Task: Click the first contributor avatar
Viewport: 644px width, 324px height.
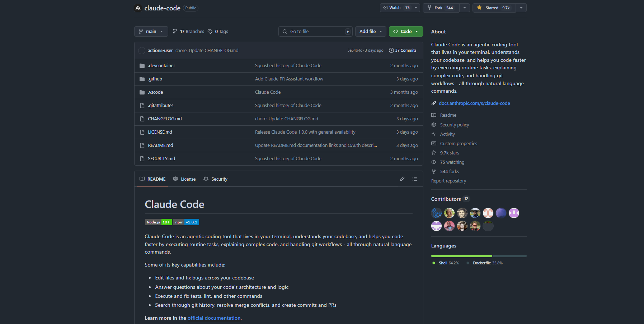Action: (436, 213)
